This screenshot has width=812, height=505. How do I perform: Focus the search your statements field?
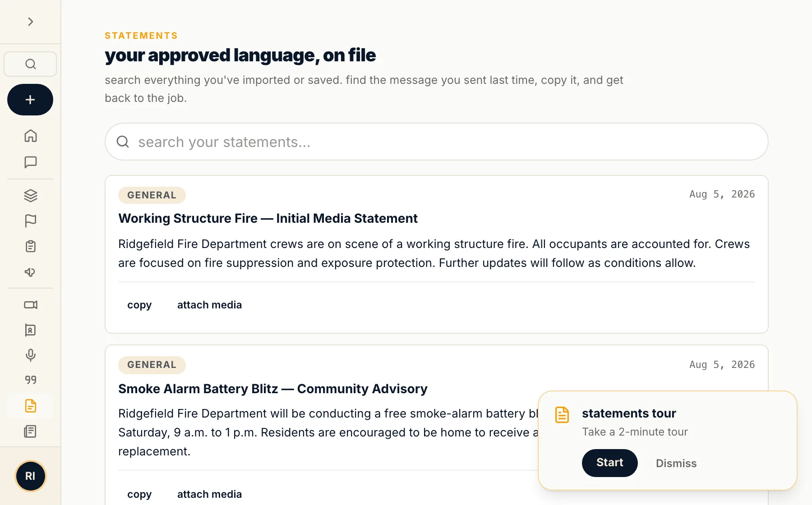pos(436,142)
